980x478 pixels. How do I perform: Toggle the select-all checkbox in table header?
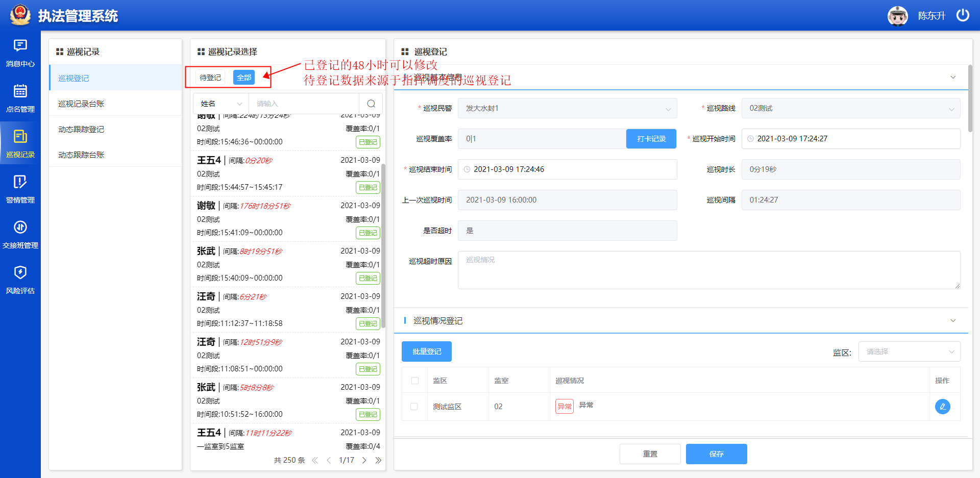415,381
